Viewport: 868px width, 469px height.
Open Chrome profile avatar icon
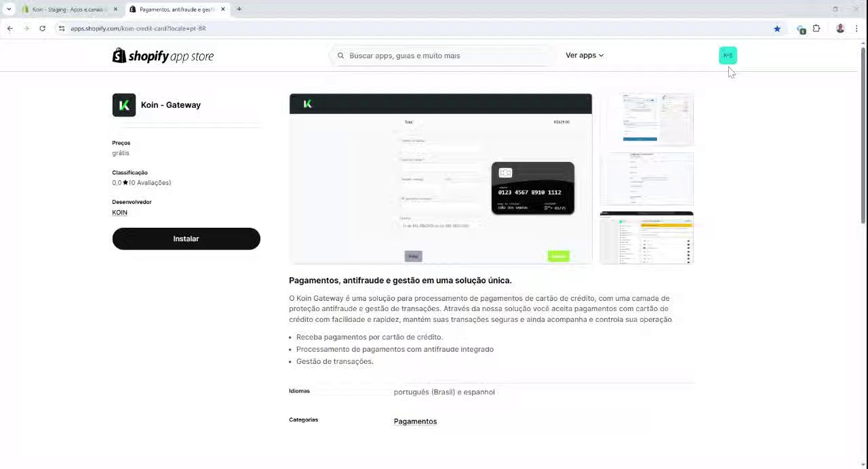[x=840, y=28]
